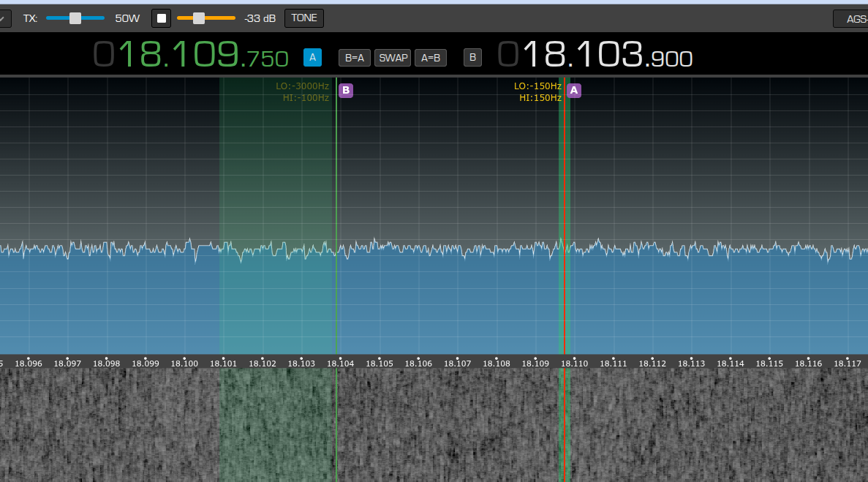Select VFO B with the gray B button
868x482 pixels.
pos(472,57)
